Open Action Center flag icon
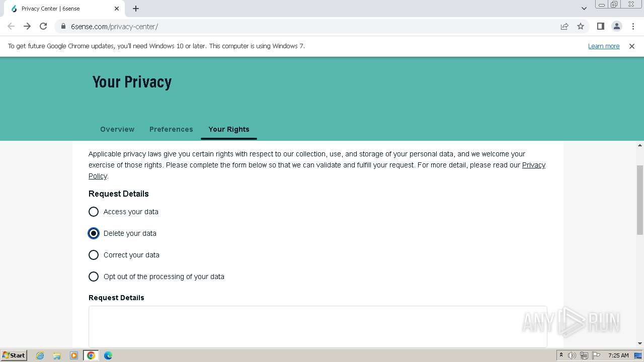 596,355
